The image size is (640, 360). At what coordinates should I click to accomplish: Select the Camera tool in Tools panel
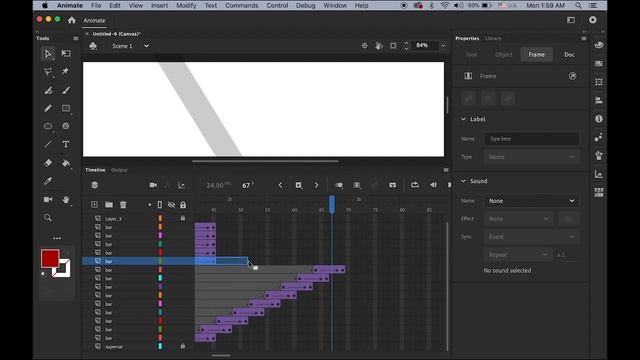(48, 199)
